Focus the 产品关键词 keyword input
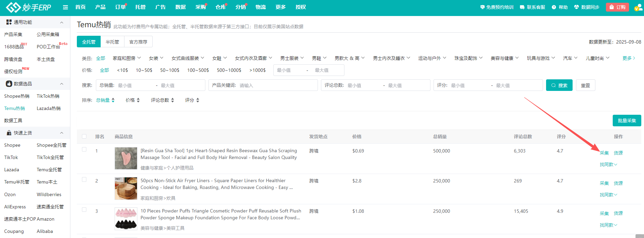 [277, 85]
